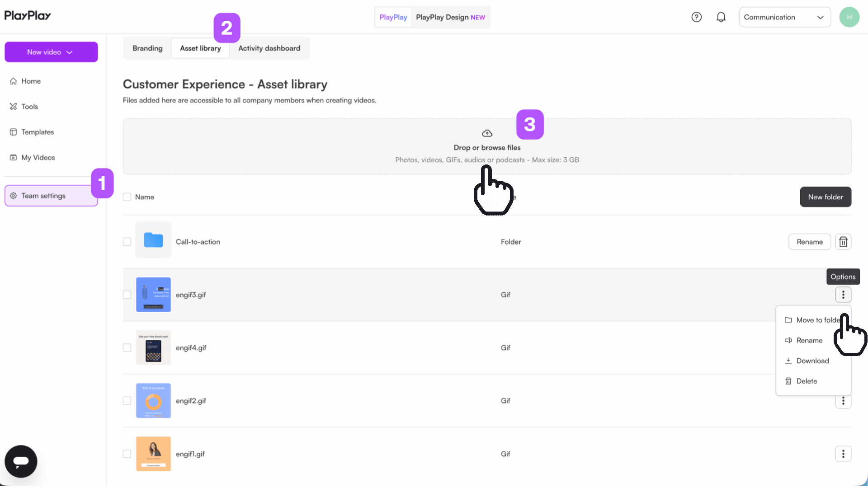Open the chat support bubble

[x=21, y=461]
